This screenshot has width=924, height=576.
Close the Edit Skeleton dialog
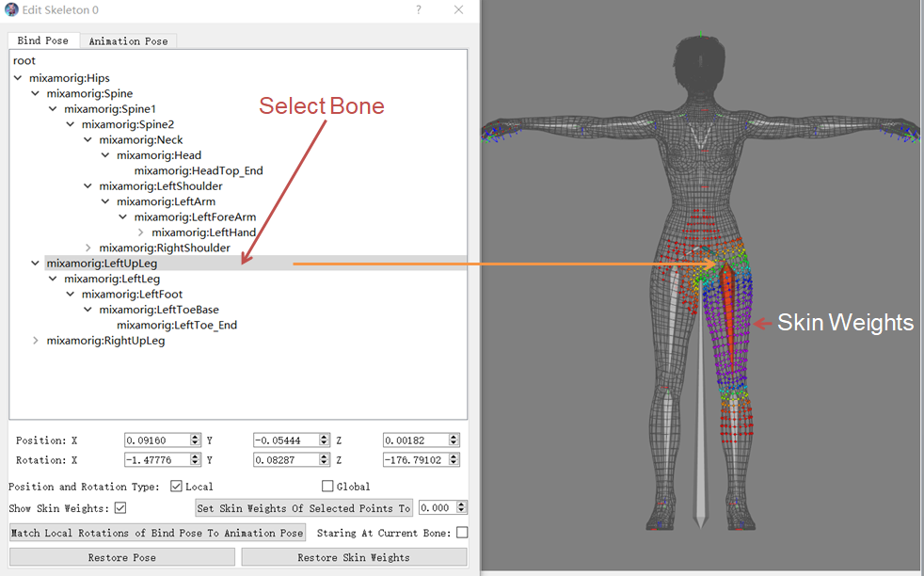(458, 10)
